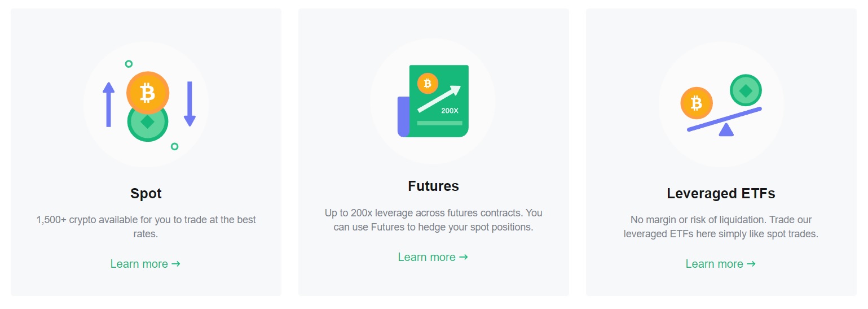This screenshot has height=309, width=868.
Task: Click the Spot trading illustration icon
Action: (146, 104)
